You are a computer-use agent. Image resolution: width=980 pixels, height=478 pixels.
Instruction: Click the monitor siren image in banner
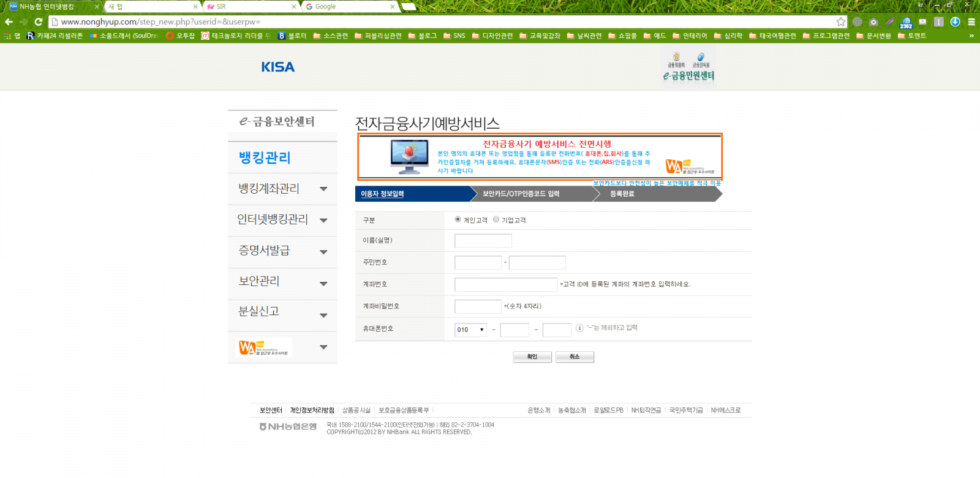(410, 157)
